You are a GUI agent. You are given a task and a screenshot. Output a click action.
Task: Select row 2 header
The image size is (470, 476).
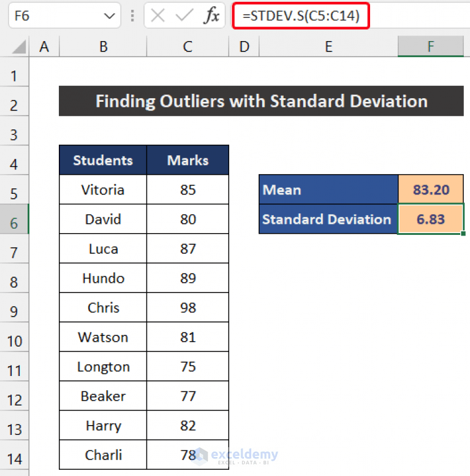[14, 101]
